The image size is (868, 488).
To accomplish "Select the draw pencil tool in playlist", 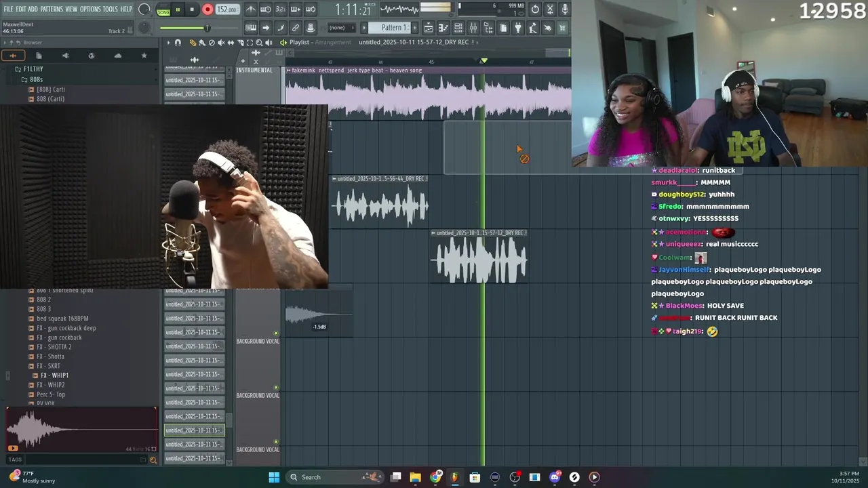I will [193, 43].
